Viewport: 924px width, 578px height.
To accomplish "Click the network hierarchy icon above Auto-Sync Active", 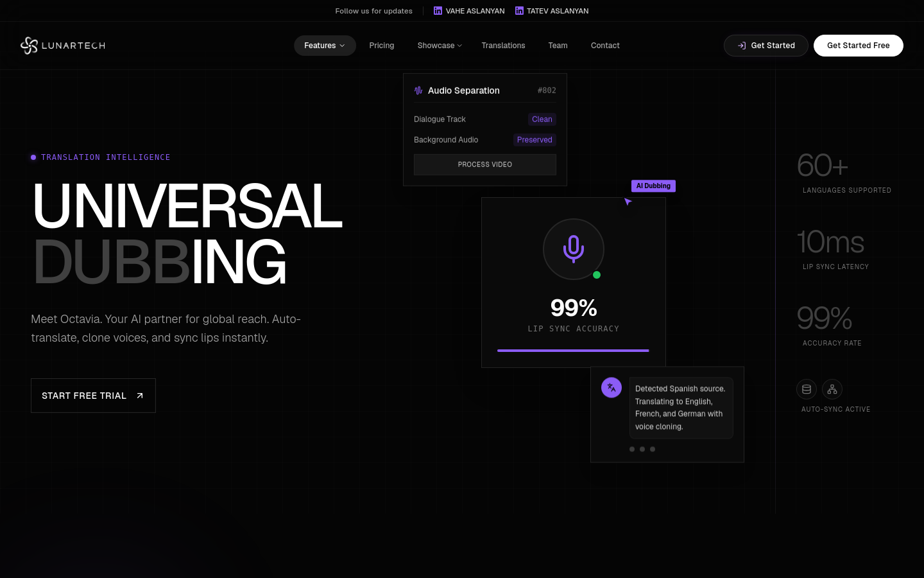I will [x=832, y=389].
